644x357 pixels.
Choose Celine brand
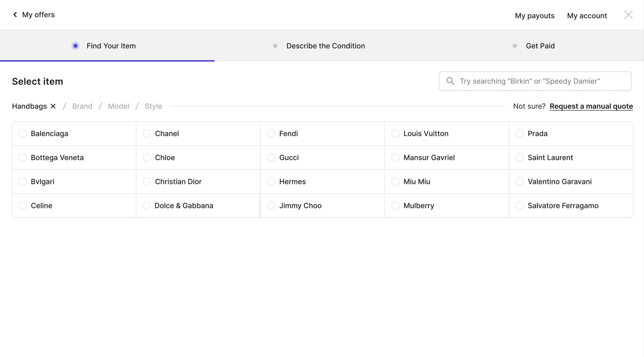[x=74, y=206]
